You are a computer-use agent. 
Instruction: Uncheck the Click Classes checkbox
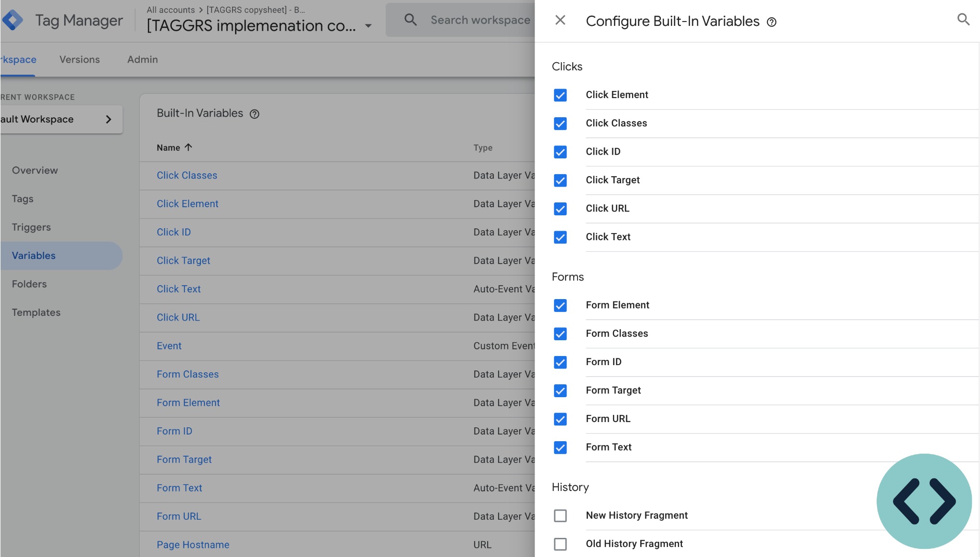click(x=560, y=123)
